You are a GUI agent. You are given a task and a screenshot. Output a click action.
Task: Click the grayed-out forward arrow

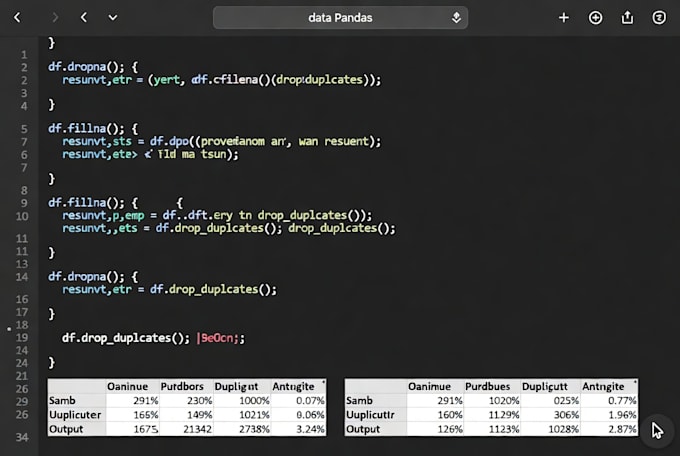[55, 17]
